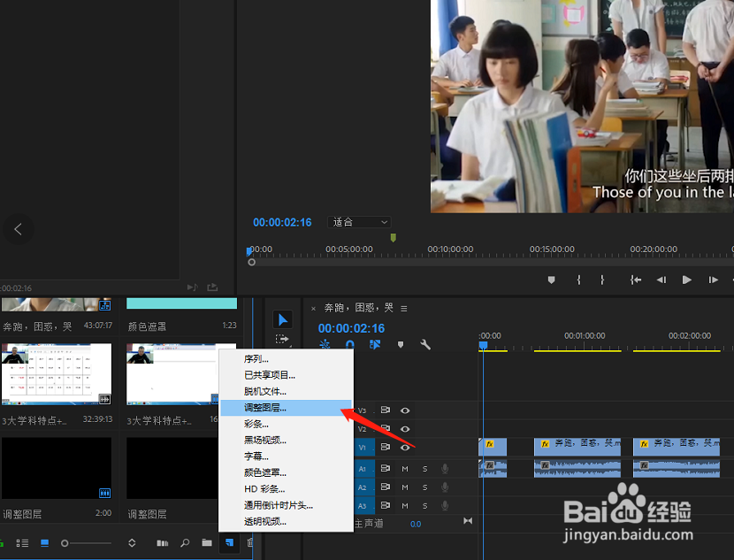Toggle A2 track targeting
Screen dimensions: 734x560
point(363,487)
